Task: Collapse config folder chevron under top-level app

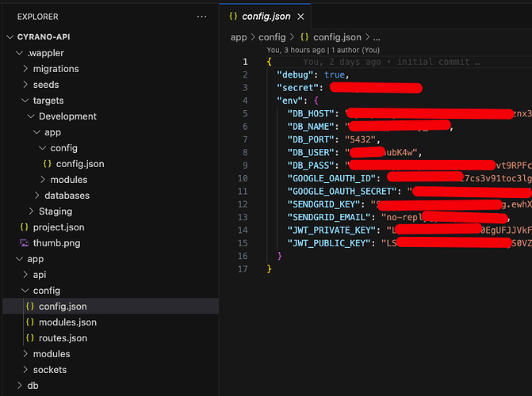Action: 25,291
